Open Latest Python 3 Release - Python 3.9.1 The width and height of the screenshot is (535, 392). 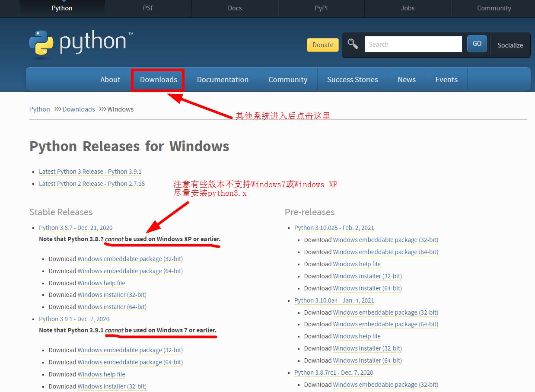[90, 172]
